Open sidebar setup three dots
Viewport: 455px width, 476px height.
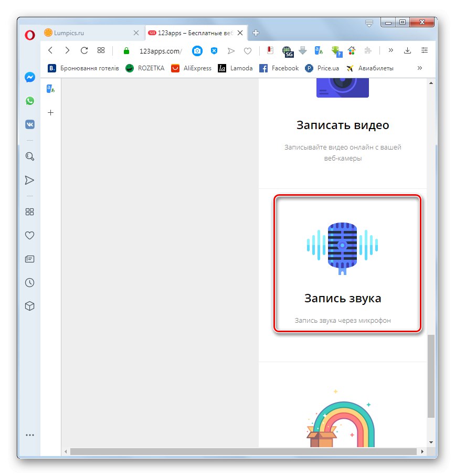[x=30, y=435]
